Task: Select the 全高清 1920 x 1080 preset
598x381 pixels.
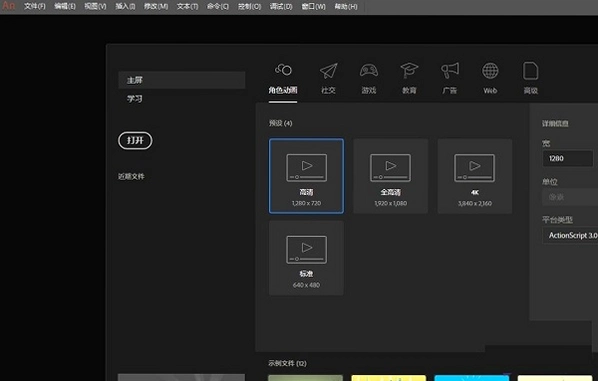Action: (x=391, y=176)
